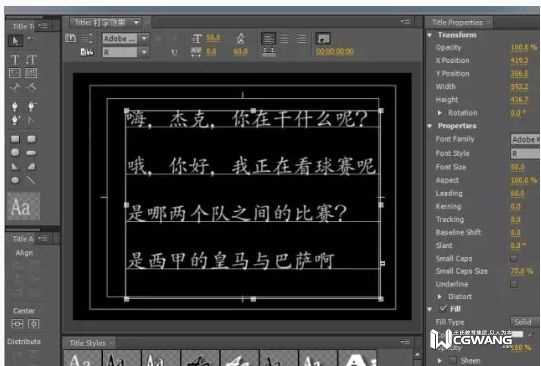541x366 pixels.
Task: Select the Convert Anchor Point tool
Action: [31, 120]
